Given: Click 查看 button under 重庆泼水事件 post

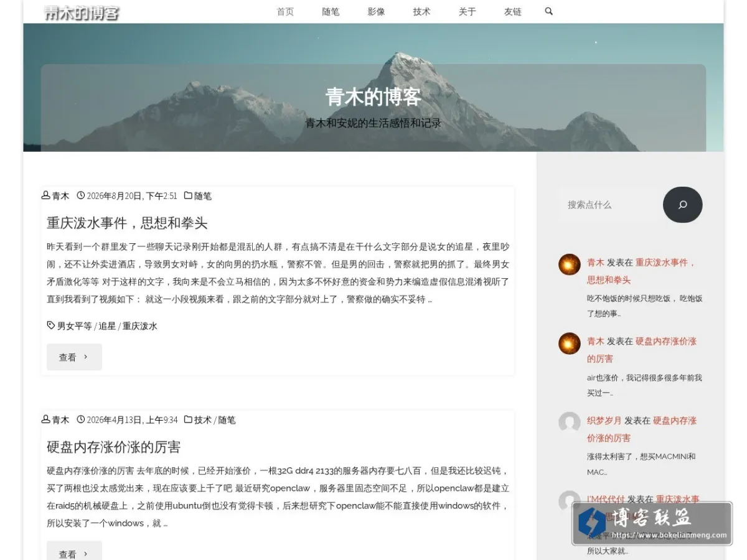Looking at the screenshot, I should [74, 357].
